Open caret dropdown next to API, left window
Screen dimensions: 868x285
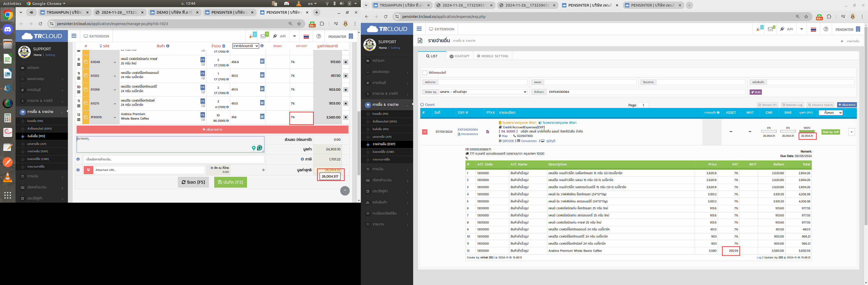(x=294, y=36)
